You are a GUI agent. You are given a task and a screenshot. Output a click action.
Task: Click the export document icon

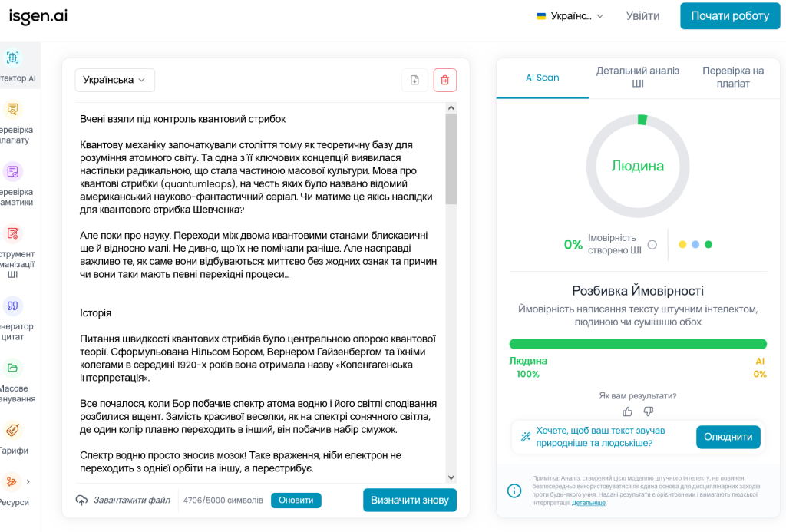coord(414,81)
